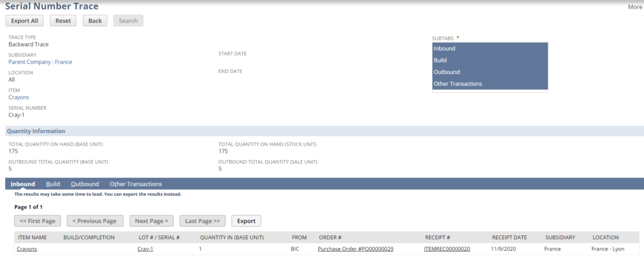Go back using the Back button

(x=95, y=21)
